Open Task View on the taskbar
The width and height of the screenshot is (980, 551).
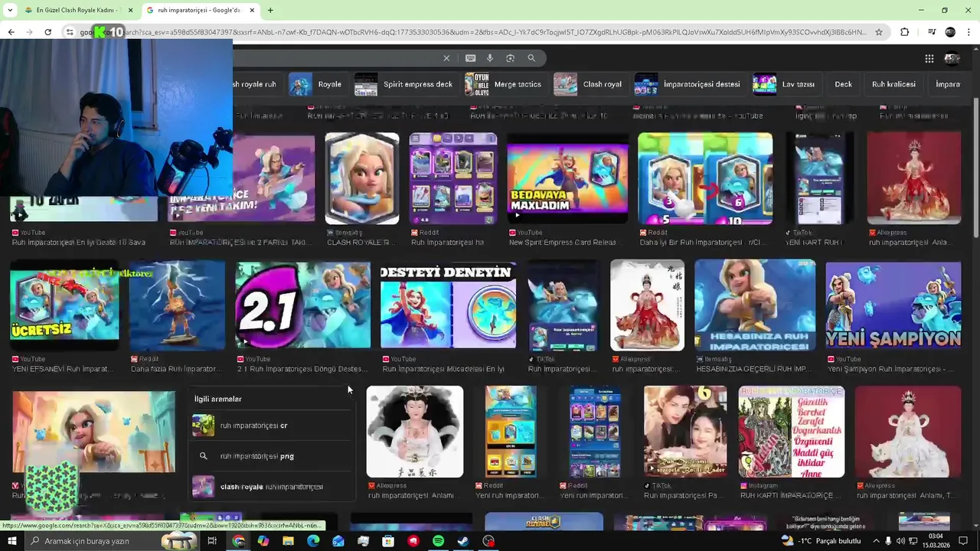212,541
